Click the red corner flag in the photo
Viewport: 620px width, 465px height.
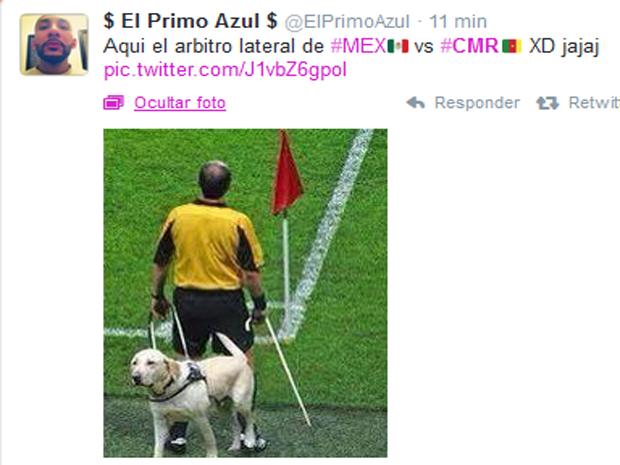[287, 174]
